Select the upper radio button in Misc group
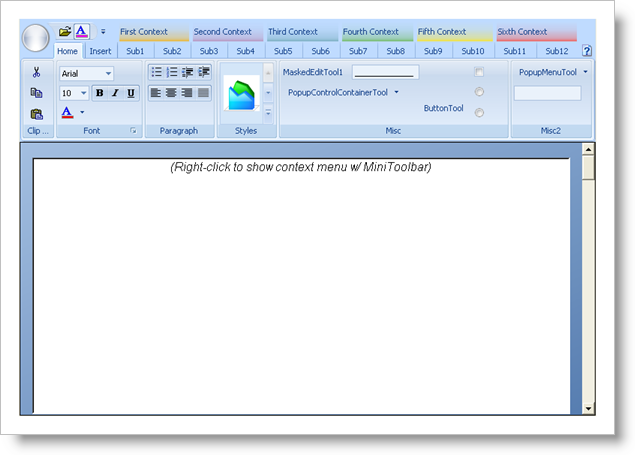The width and height of the screenshot is (635, 455). coord(479,92)
